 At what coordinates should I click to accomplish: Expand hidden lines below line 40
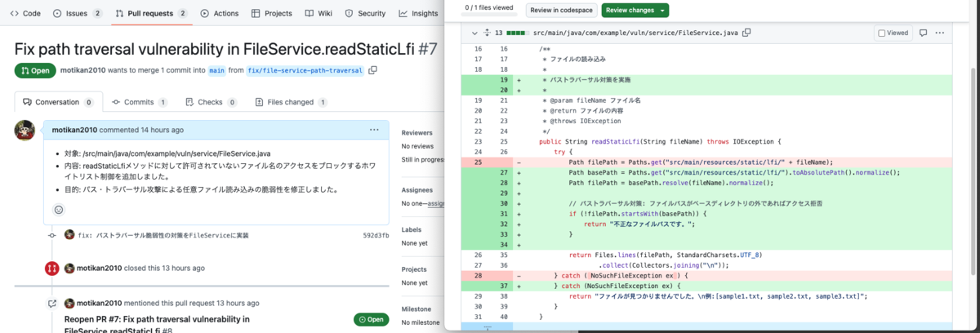click(x=487, y=328)
